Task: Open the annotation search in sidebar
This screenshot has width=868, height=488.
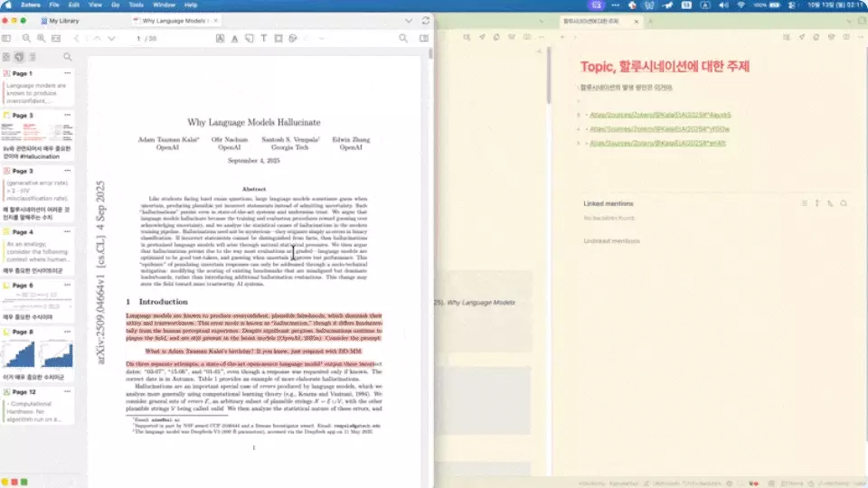Action: 67,56
